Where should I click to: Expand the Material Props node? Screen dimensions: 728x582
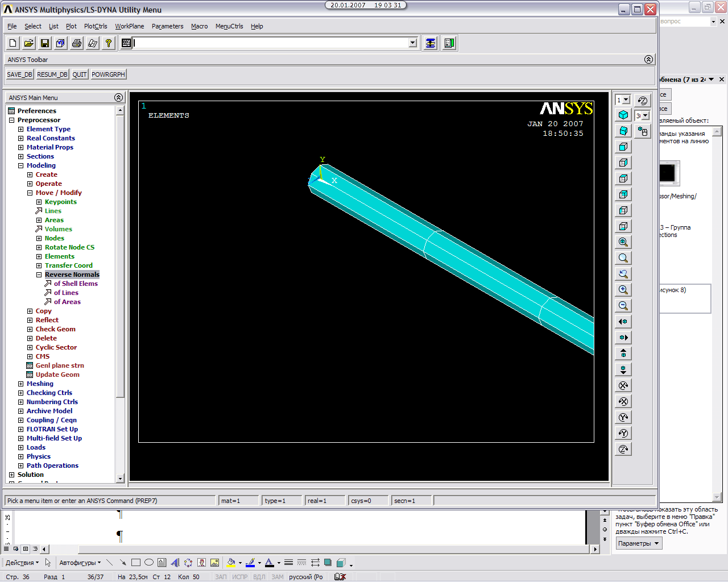point(21,147)
